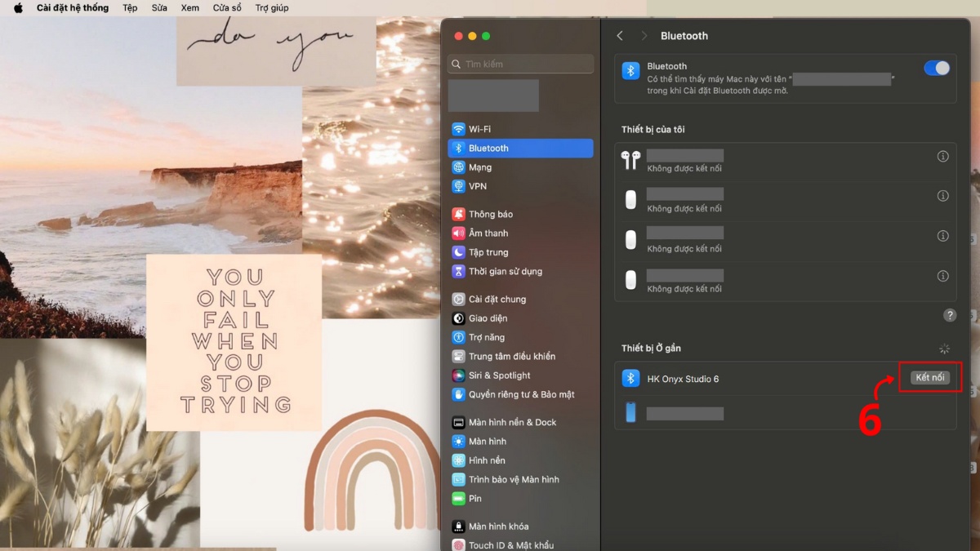The width and height of the screenshot is (980, 551).
Task: Open Màn hình nền & Dock settings
Action: point(459,421)
